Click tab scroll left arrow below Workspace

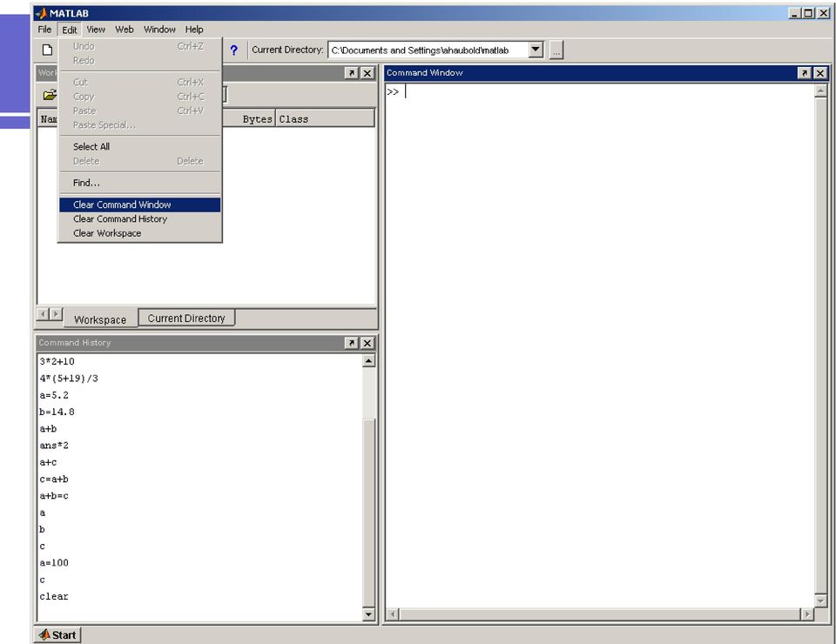[44, 314]
